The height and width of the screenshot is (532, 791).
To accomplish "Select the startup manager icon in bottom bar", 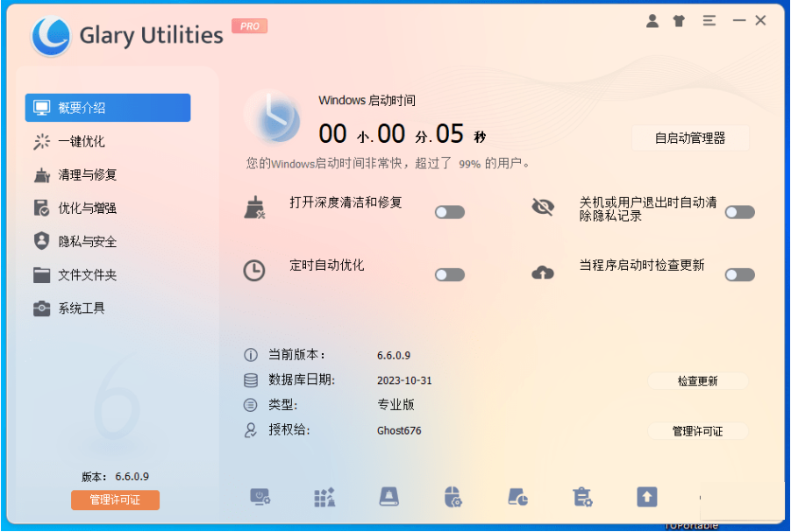I will click(x=260, y=497).
